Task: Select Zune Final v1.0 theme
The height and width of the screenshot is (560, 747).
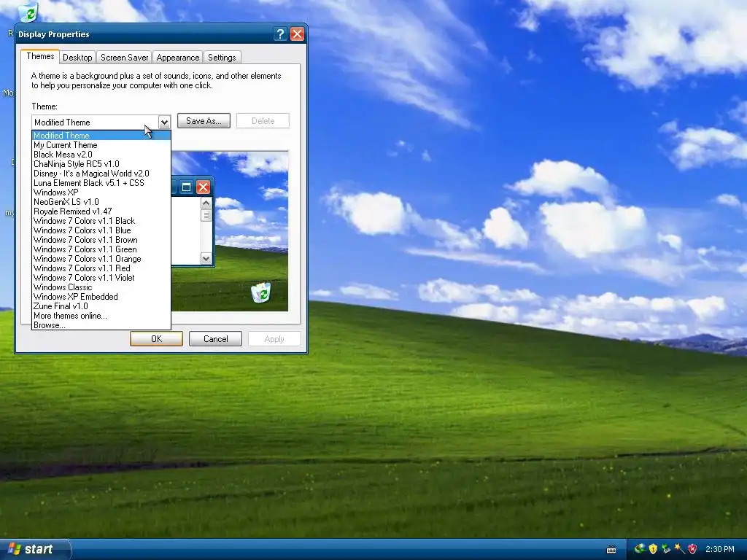Action: (101, 306)
